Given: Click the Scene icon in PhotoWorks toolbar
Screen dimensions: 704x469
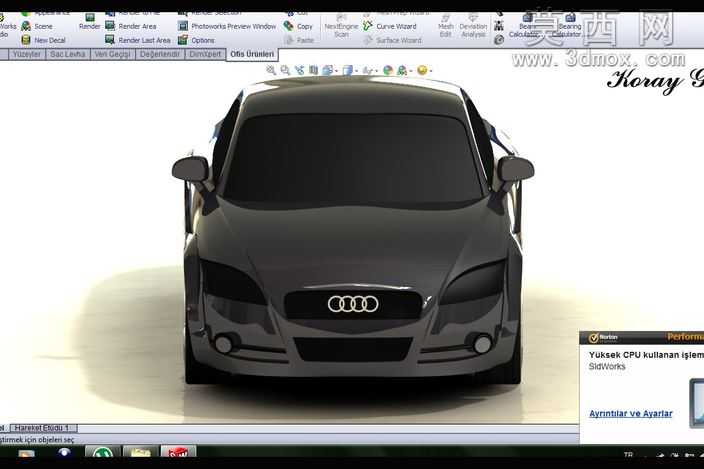Looking at the screenshot, I should click(26, 26).
